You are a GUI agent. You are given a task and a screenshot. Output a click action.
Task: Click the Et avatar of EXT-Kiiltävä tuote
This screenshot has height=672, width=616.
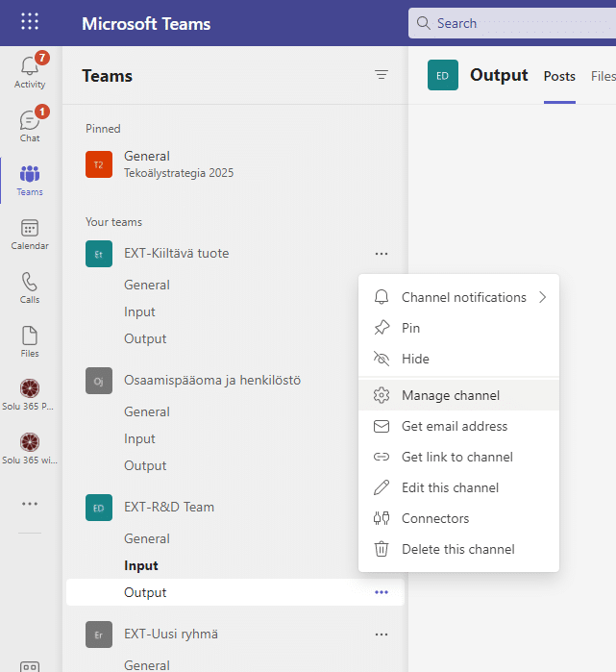99,254
